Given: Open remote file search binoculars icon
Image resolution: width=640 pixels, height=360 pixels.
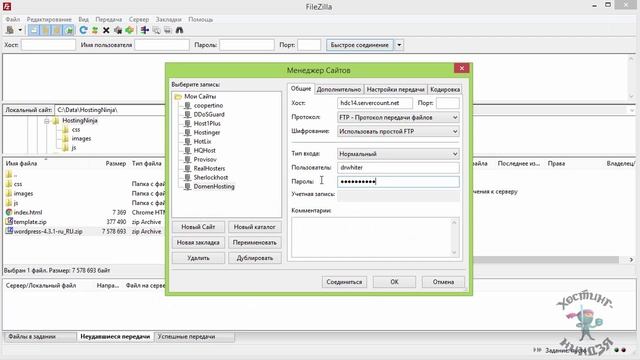Looking at the screenshot, I should [x=179, y=30].
